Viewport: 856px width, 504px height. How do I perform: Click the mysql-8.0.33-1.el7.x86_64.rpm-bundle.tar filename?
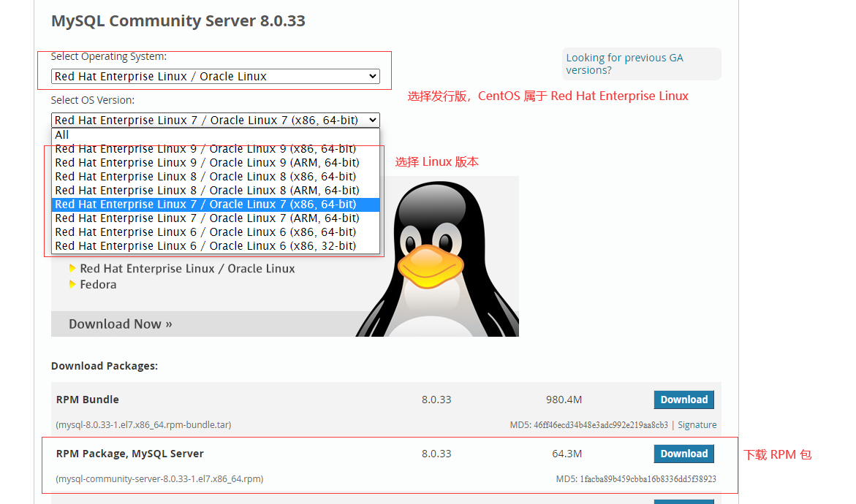(x=143, y=425)
